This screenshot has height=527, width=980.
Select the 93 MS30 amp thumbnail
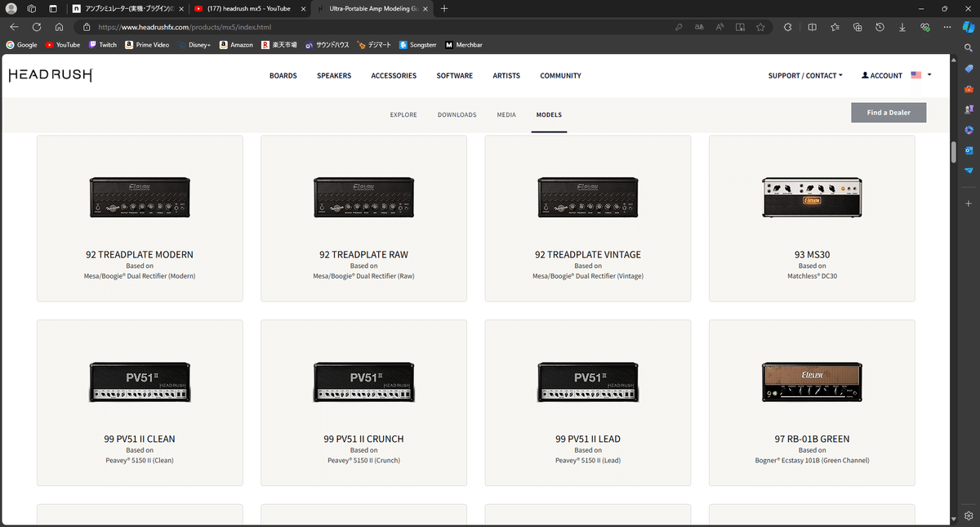click(x=812, y=197)
